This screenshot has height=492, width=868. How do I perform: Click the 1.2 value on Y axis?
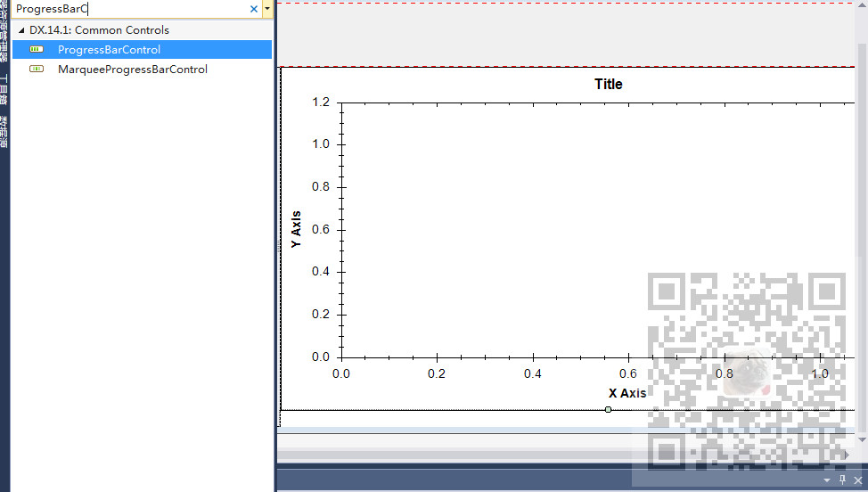pyautogui.click(x=321, y=102)
